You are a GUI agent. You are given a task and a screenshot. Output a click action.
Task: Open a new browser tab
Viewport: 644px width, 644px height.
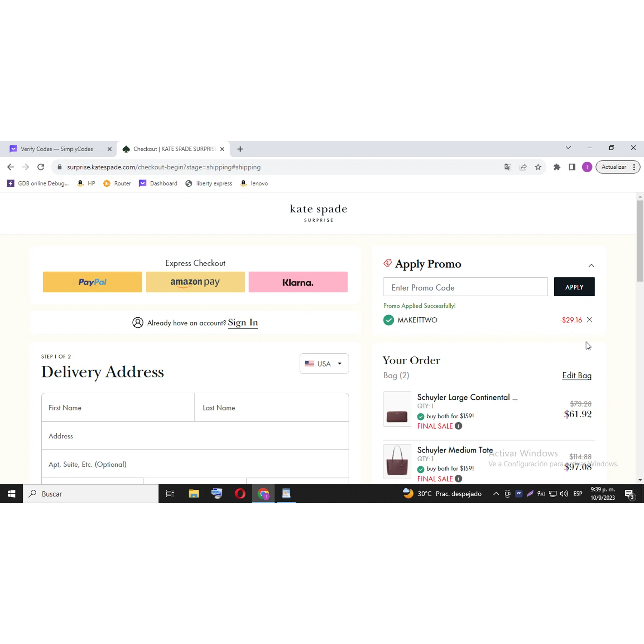tap(240, 149)
